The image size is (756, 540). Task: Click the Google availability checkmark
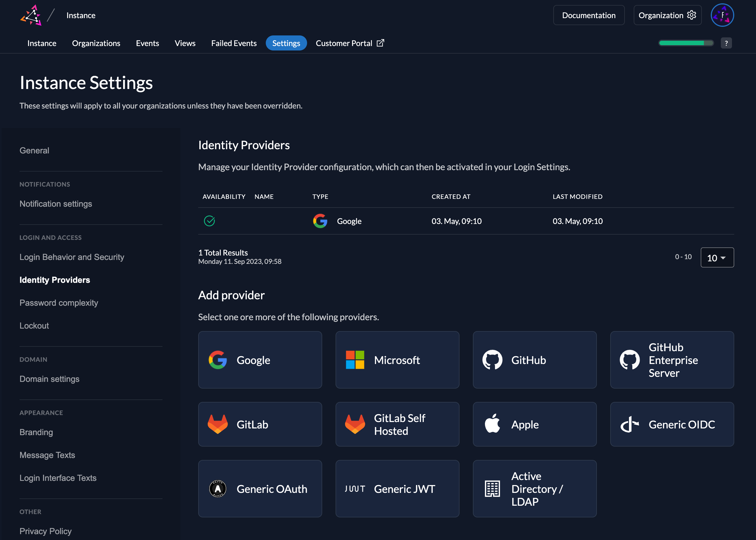tap(209, 221)
